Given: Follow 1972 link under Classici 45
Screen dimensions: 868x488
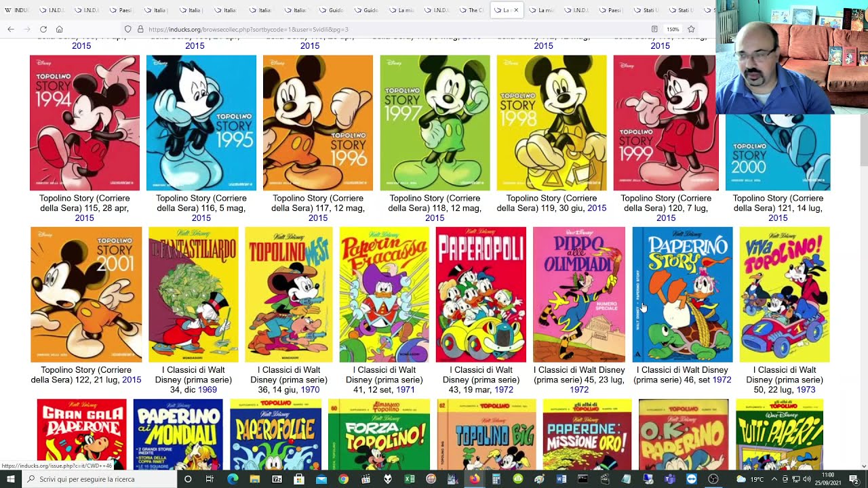Looking at the screenshot, I should (579, 390).
